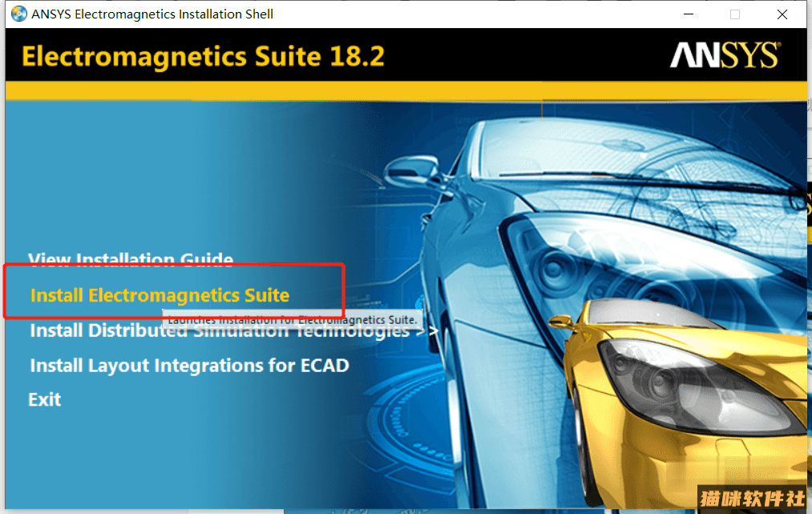Image resolution: width=812 pixels, height=514 pixels.
Task: Open Install Distributed Simulation Technologies
Action: point(234,330)
